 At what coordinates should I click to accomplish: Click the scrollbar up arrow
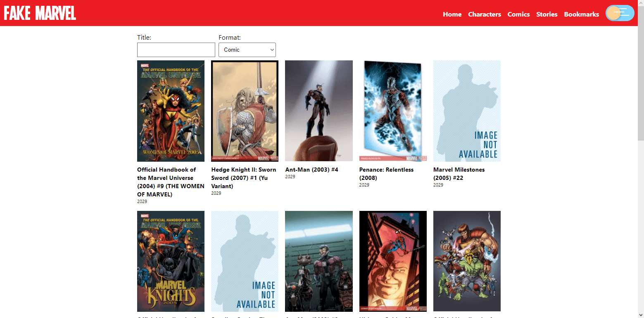641,3
